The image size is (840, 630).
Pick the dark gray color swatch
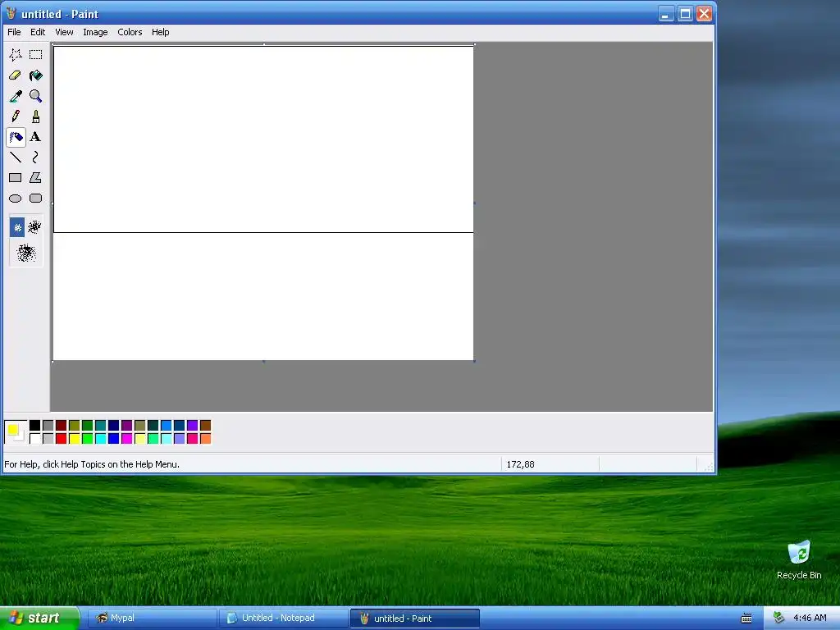(x=48, y=426)
